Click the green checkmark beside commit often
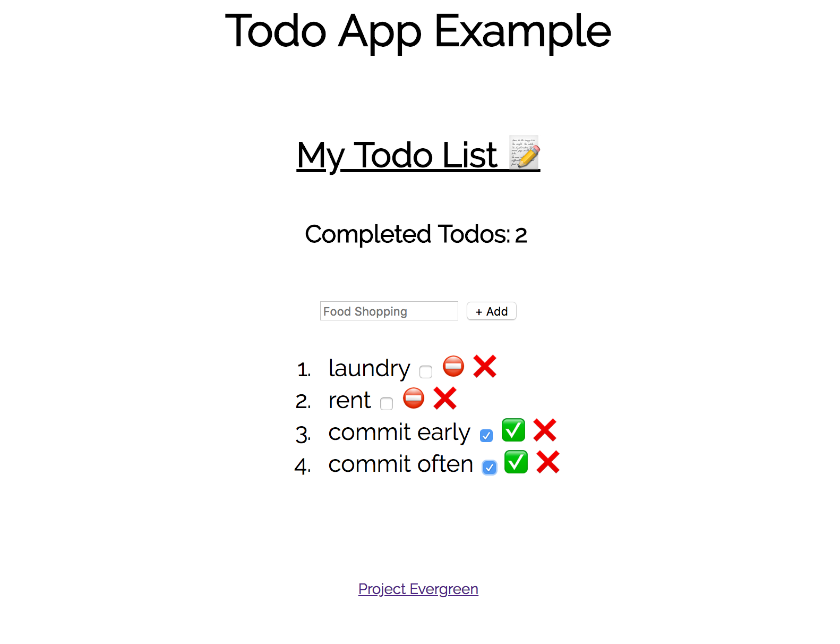 [x=516, y=462]
